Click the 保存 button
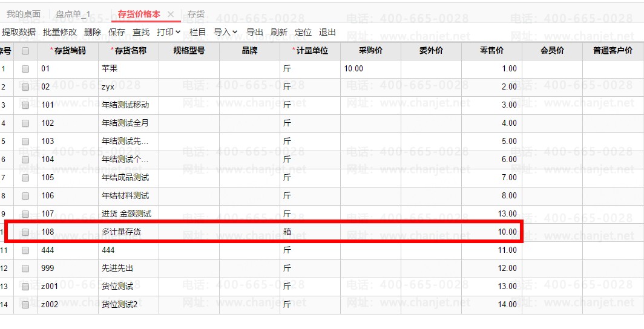The image size is (644, 329). point(117,32)
